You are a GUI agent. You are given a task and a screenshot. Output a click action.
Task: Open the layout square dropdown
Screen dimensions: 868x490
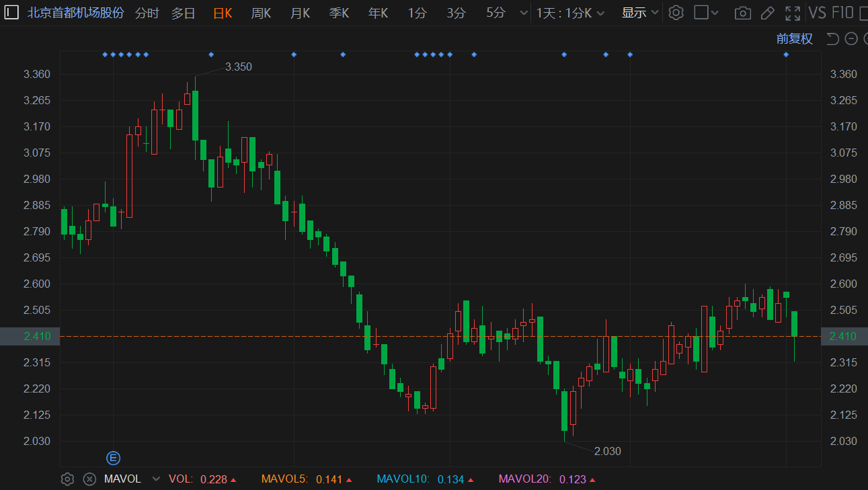[x=706, y=13]
